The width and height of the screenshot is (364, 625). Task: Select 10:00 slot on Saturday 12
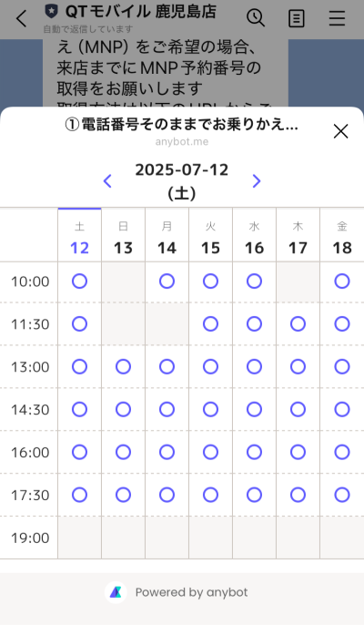coord(80,282)
